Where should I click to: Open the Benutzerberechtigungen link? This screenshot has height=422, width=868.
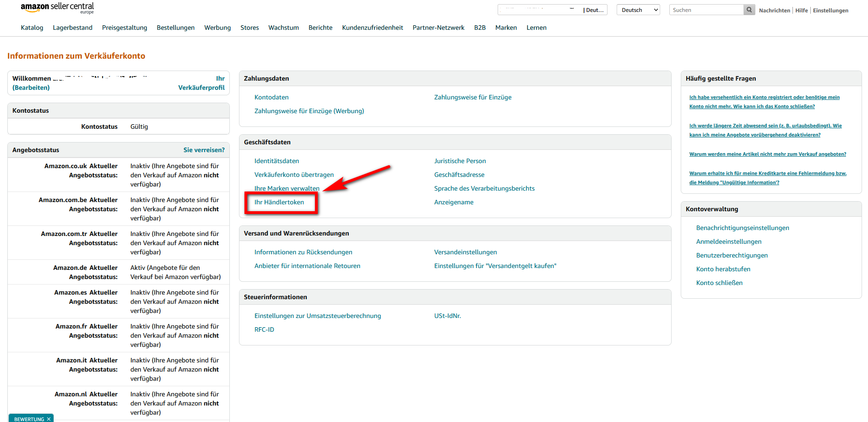pyautogui.click(x=732, y=255)
